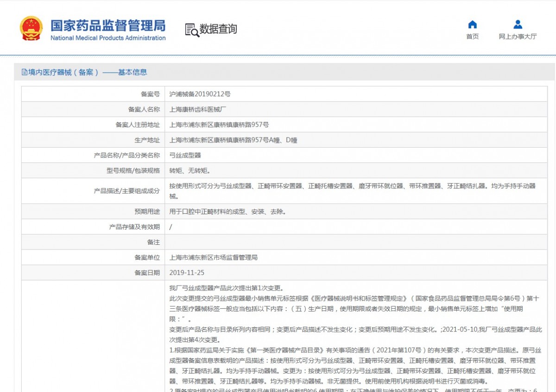Click the intended use text 用于口腔中正畸材料

[x=227, y=212]
